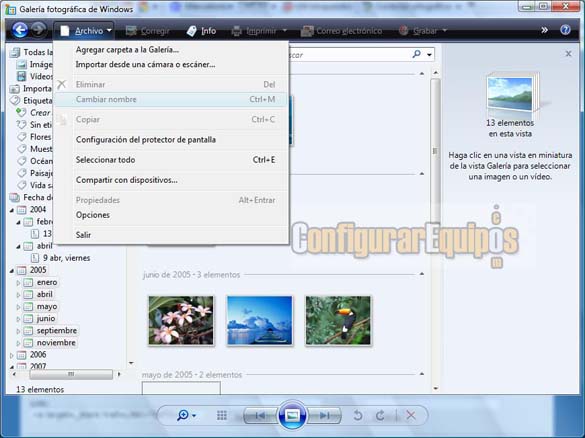Image resolution: width=585 pixels, height=438 pixels.
Task: Expand the 2006 year node
Action: pos(12,355)
